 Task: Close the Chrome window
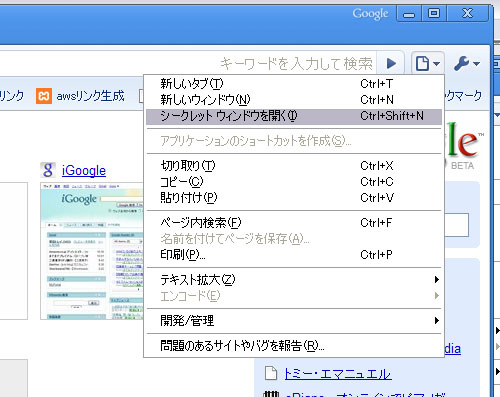(467, 14)
